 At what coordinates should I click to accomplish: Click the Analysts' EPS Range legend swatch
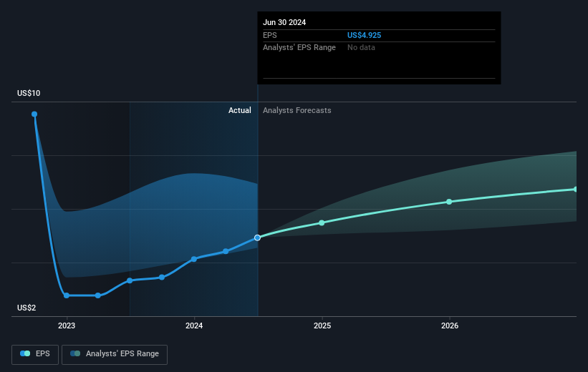(x=75, y=353)
